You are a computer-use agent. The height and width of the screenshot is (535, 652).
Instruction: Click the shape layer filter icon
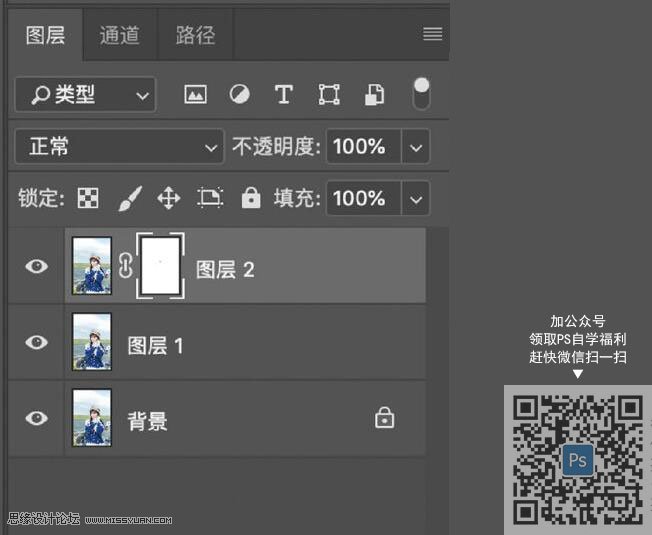pos(329,95)
